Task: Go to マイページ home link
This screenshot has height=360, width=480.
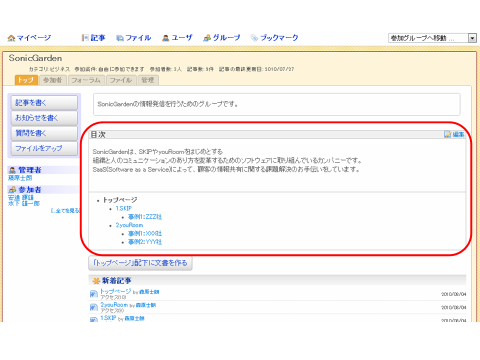Action: [34, 38]
